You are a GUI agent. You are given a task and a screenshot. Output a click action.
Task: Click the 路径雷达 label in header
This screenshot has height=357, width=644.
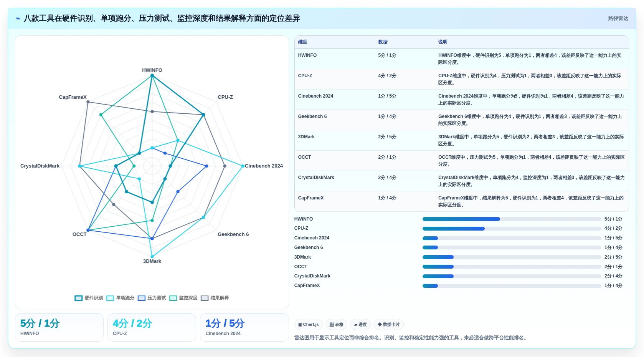click(618, 18)
